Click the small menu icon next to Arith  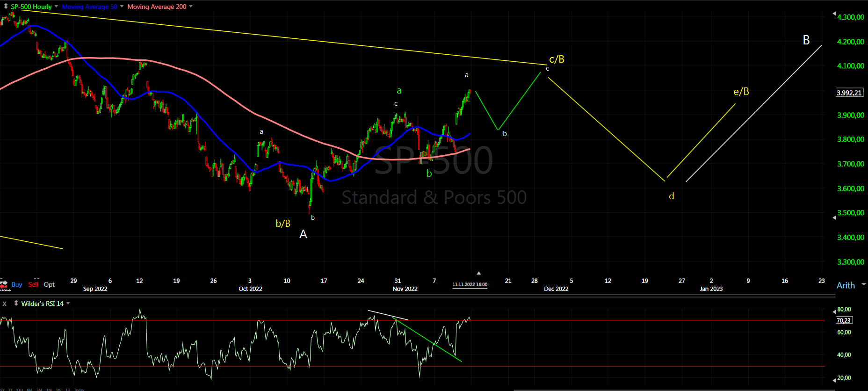[x=864, y=284]
